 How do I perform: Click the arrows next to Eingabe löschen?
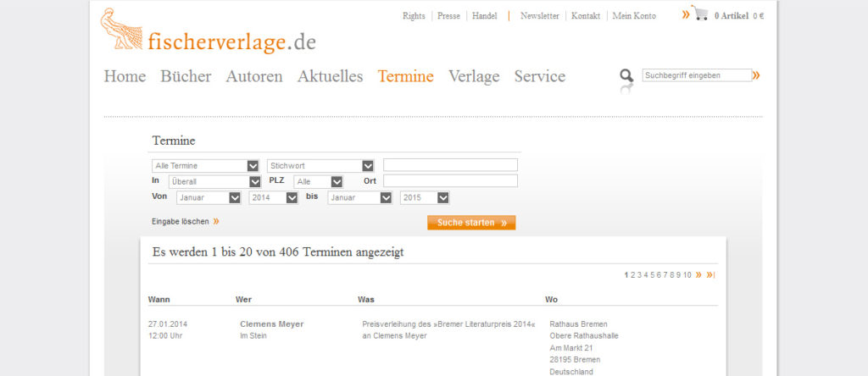tap(216, 221)
